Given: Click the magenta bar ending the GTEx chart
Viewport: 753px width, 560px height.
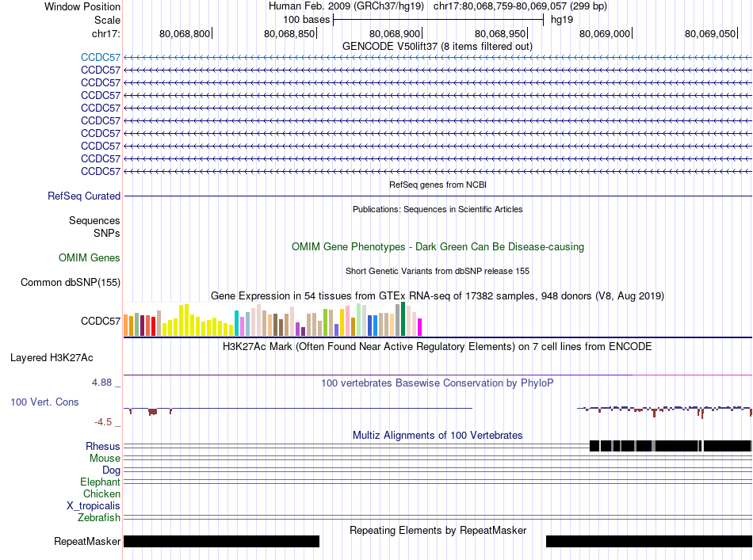Looking at the screenshot, I should tap(420, 327).
